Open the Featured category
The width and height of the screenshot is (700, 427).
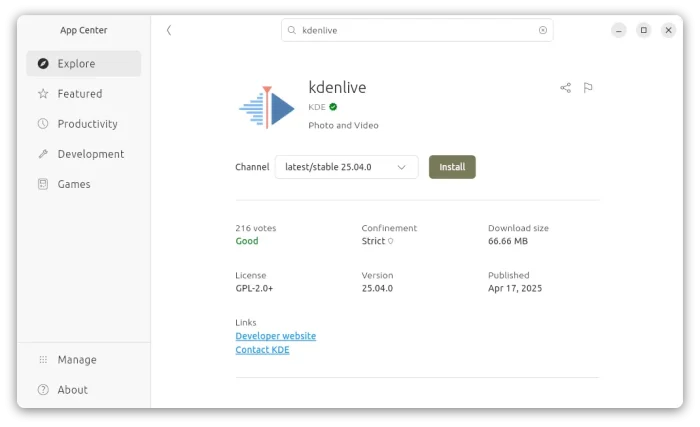pos(83,94)
